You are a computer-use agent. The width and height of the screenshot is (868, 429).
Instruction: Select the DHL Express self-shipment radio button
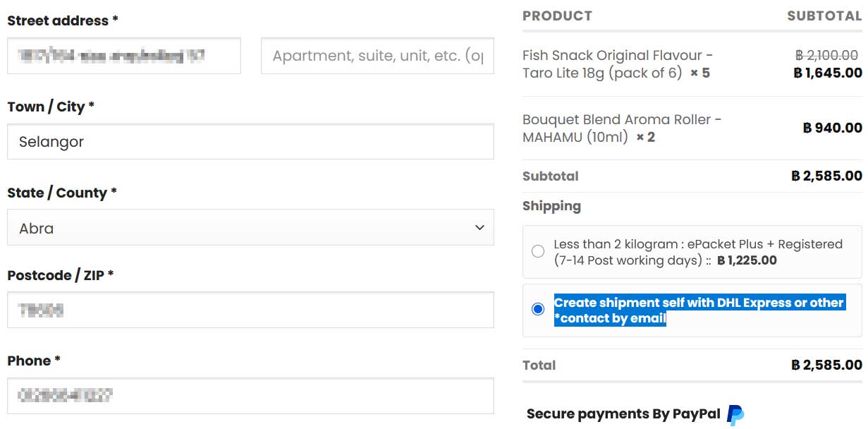(x=538, y=309)
